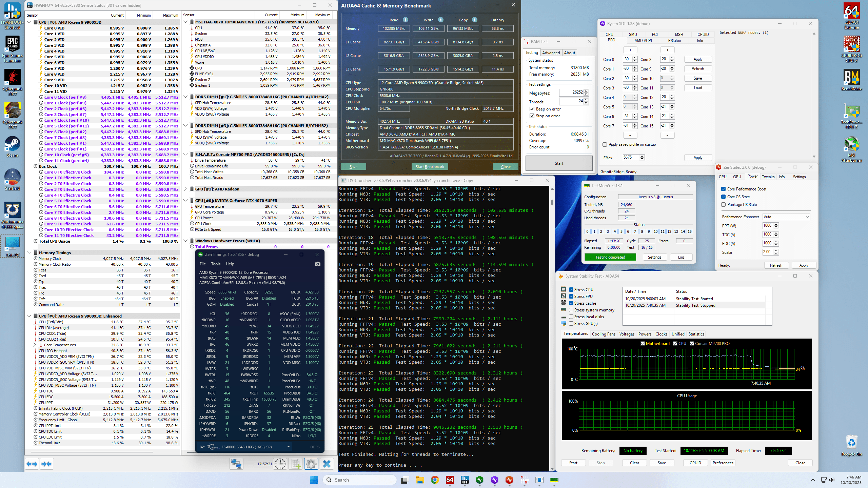Click the clock icon on HWiNFO's toolbar
Image resolution: width=868 pixels, height=488 pixels.
coord(280,463)
